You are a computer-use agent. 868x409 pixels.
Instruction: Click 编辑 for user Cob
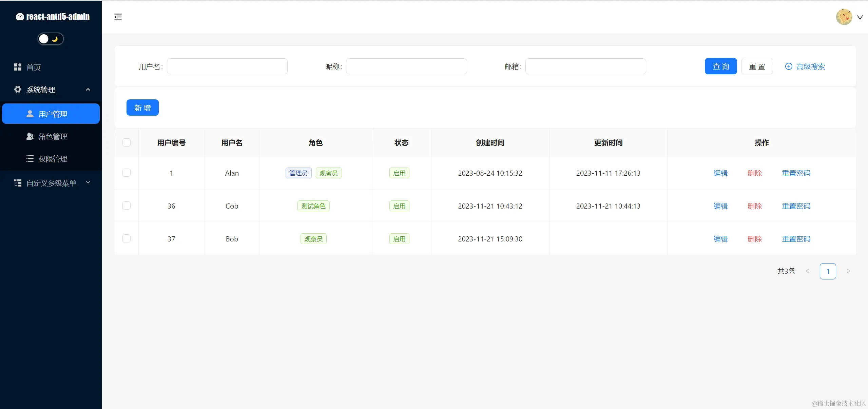720,206
